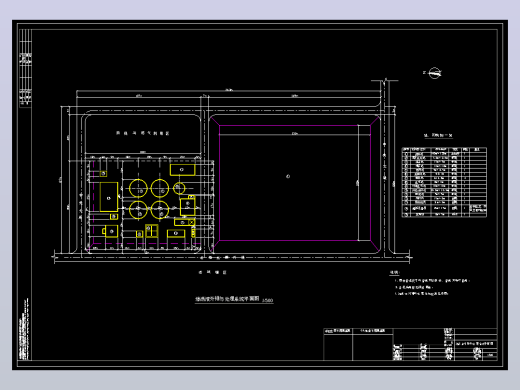Click the title block in the sheet corner
The width and height of the screenshot is (520, 390).
coord(410,344)
